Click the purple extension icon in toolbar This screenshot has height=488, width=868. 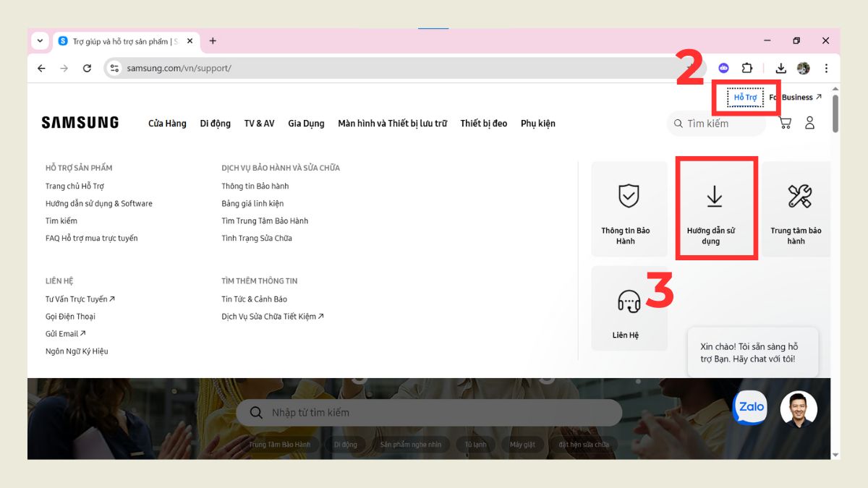723,68
